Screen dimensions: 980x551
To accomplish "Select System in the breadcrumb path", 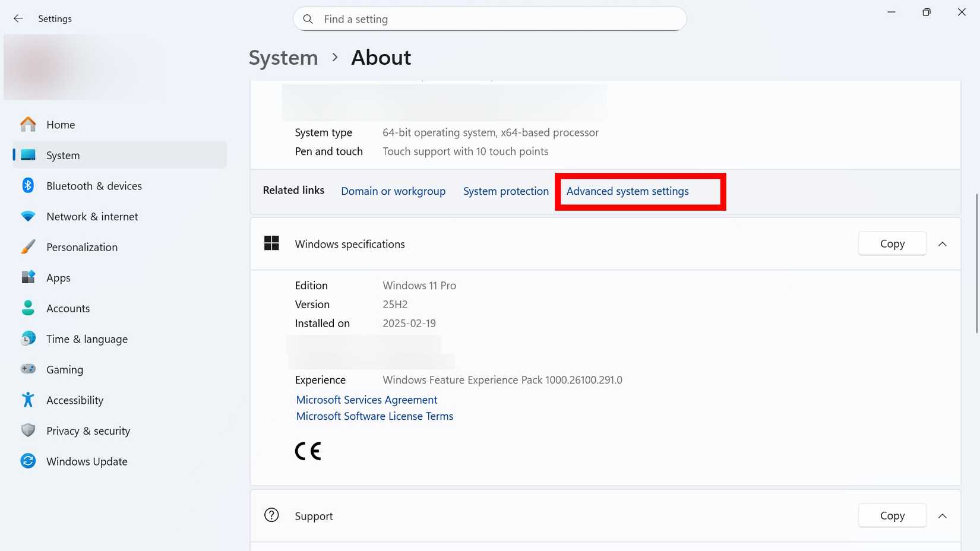I will 283,57.
